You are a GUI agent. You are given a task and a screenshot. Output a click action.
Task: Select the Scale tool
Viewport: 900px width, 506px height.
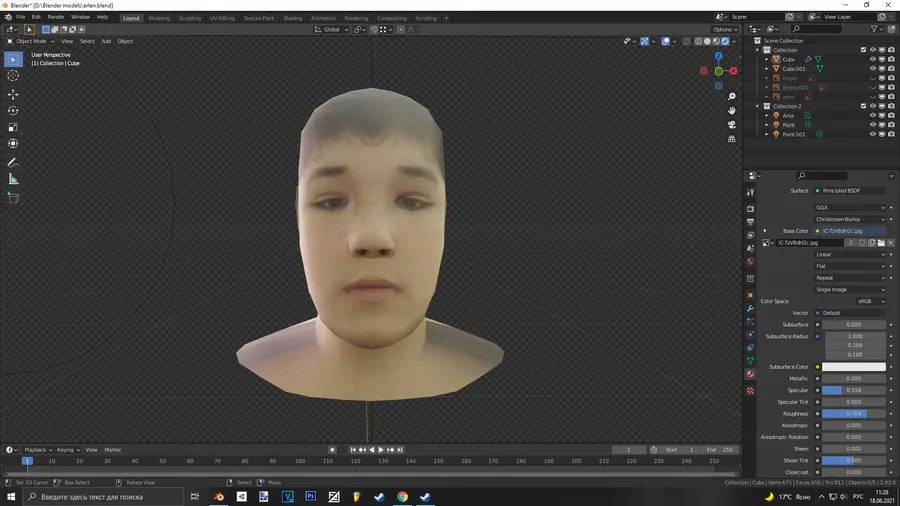[x=13, y=128]
